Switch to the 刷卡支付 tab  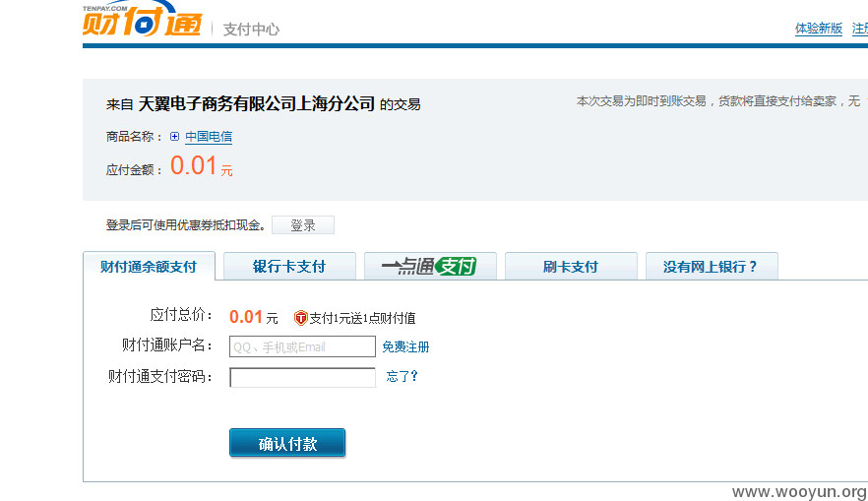point(571,267)
